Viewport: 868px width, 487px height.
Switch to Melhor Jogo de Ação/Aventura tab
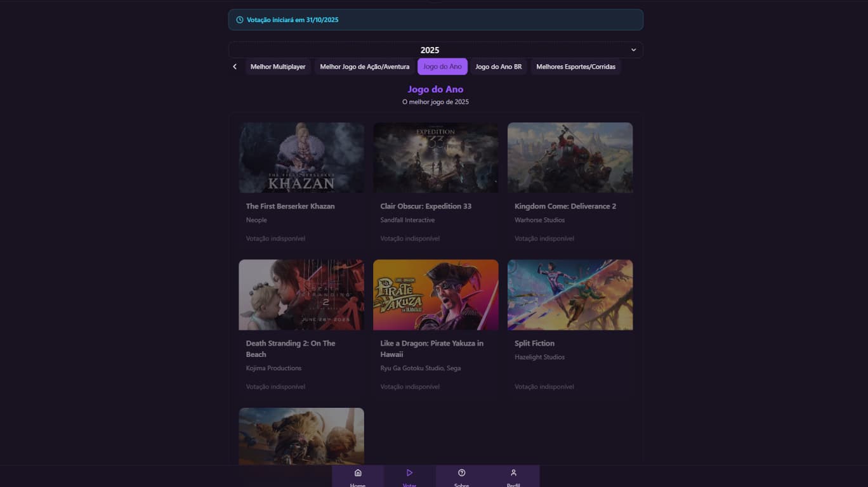click(365, 67)
